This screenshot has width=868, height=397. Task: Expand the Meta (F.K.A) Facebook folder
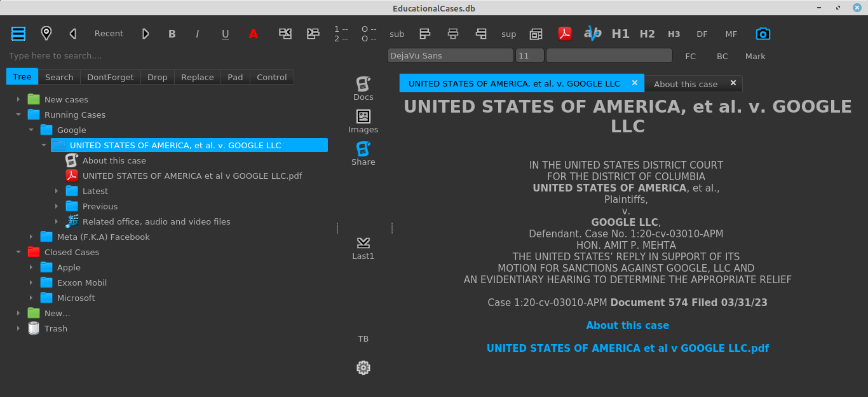[x=31, y=237]
